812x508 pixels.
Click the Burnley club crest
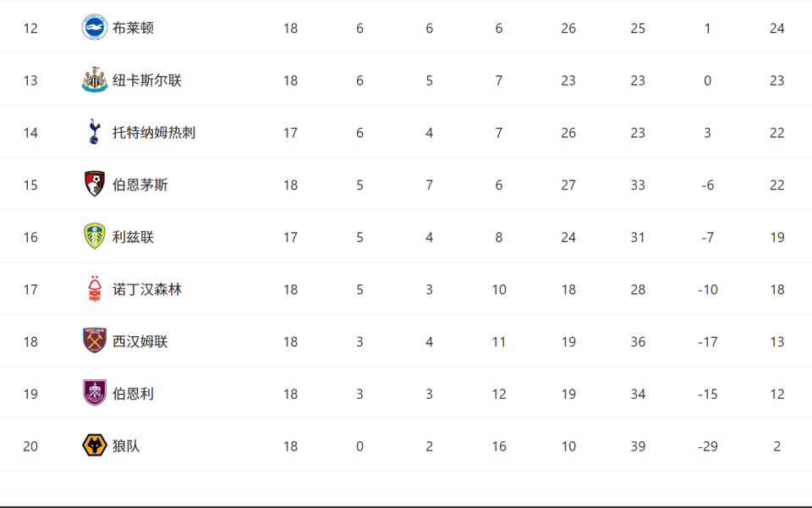click(x=95, y=394)
